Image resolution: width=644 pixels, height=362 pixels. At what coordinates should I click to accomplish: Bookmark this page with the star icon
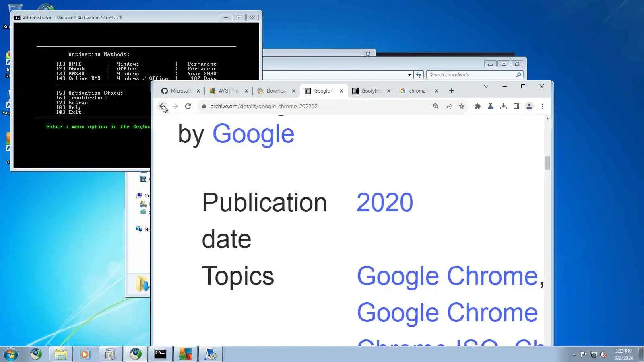pos(462,106)
